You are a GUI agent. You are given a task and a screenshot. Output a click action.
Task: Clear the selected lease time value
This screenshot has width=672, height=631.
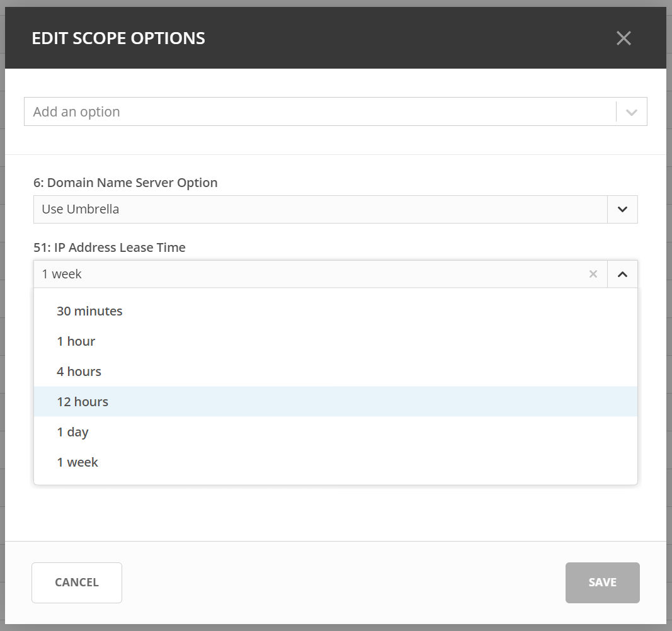pyautogui.click(x=593, y=274)
